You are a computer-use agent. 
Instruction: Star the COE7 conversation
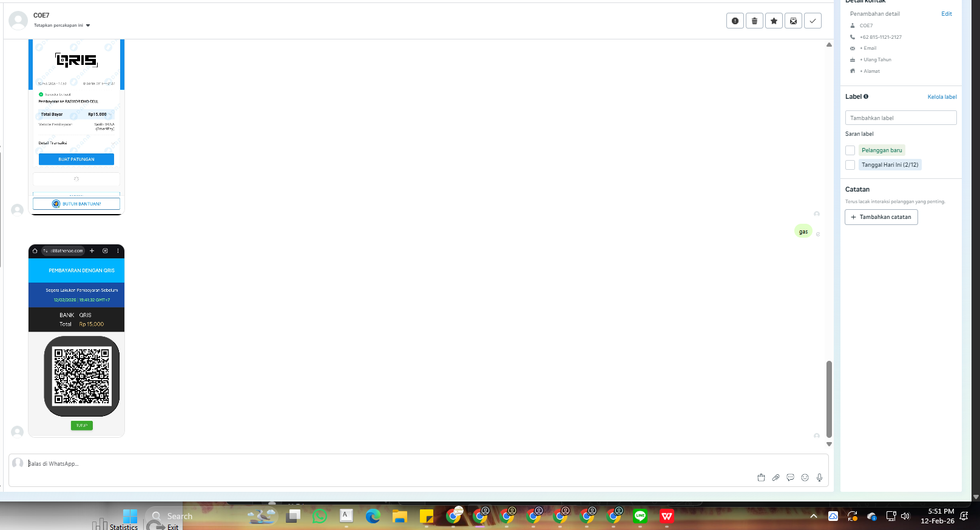click(774, 21)
